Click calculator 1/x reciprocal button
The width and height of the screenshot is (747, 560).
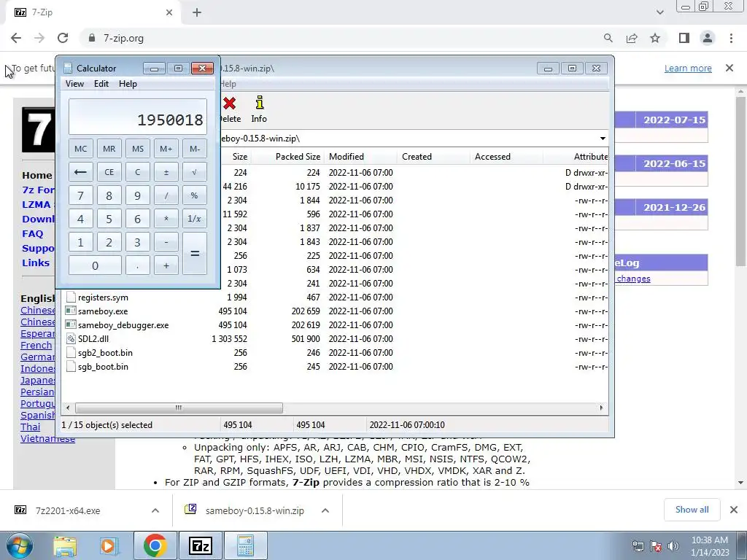pyautogui.click(x=194, y=219)
